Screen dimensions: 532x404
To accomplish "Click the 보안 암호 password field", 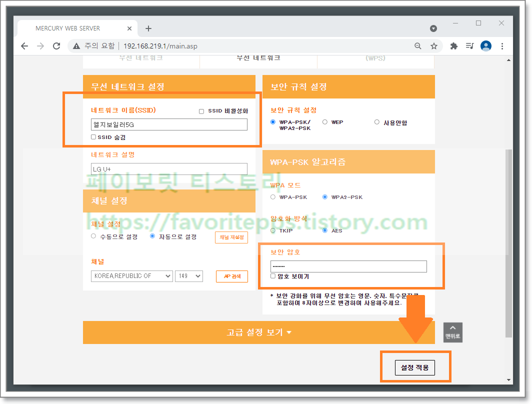I will tap(348, 266).
